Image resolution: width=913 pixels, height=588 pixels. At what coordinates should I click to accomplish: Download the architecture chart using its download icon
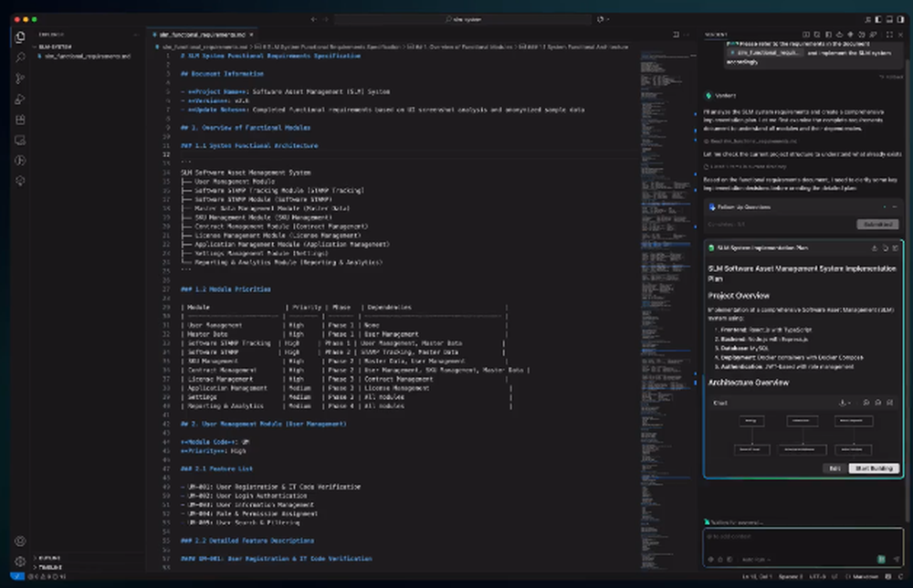click(x=843, y=402)
